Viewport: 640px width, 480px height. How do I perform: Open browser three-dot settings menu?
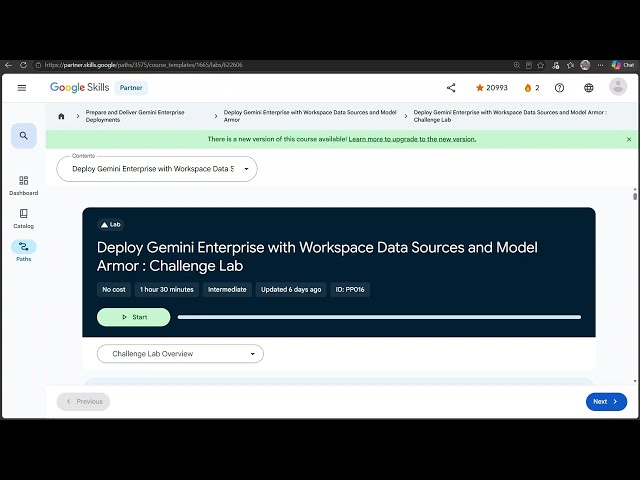click(x=600, y=65)
